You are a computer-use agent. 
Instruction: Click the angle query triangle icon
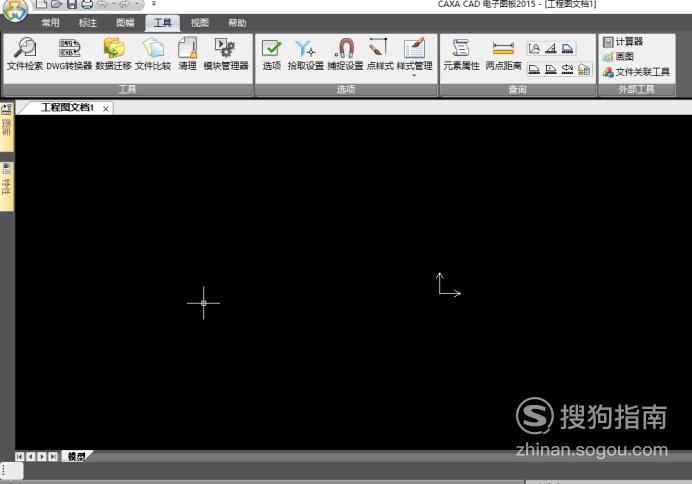coord(551,48)
